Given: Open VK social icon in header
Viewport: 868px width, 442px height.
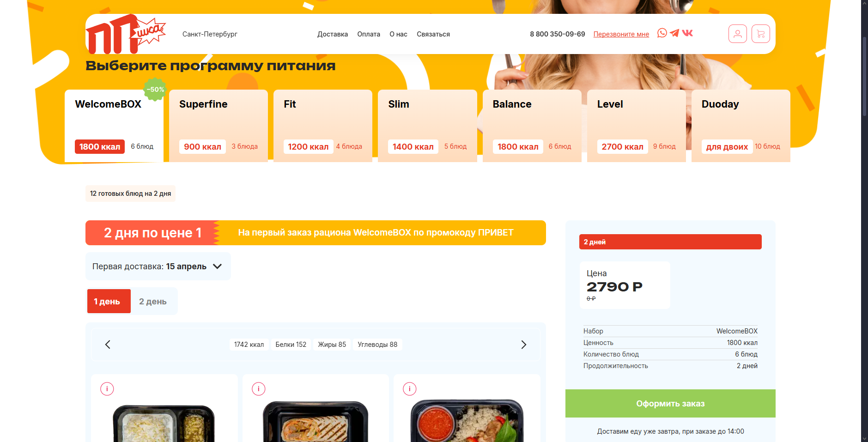Looking at the screenshot, I should pyautogui.click(x=687, y=33).
